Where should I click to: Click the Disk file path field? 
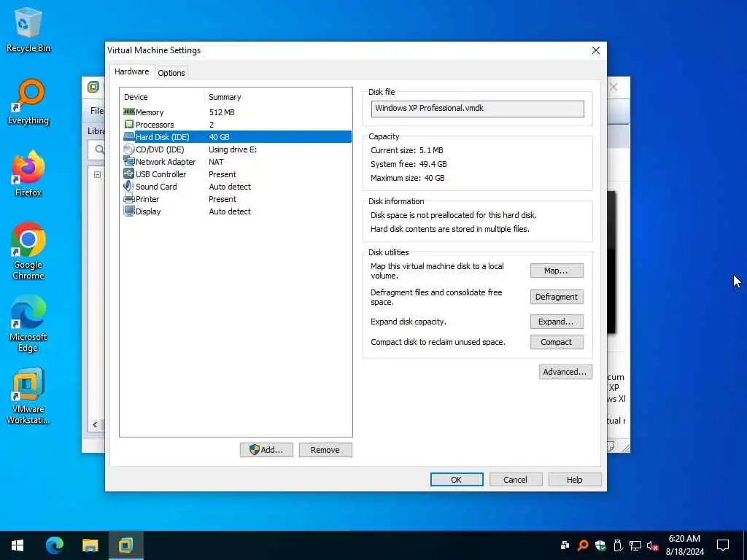[477, 109]
